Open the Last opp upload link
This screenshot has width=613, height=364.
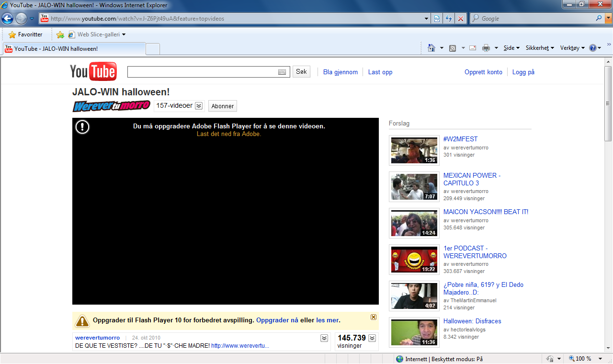(x=380, y=72)
